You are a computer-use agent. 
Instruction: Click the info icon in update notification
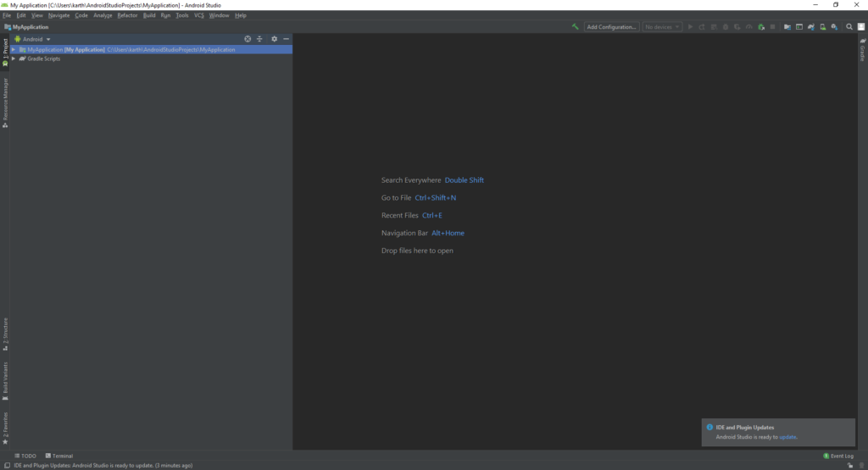(x=709, y=427)
